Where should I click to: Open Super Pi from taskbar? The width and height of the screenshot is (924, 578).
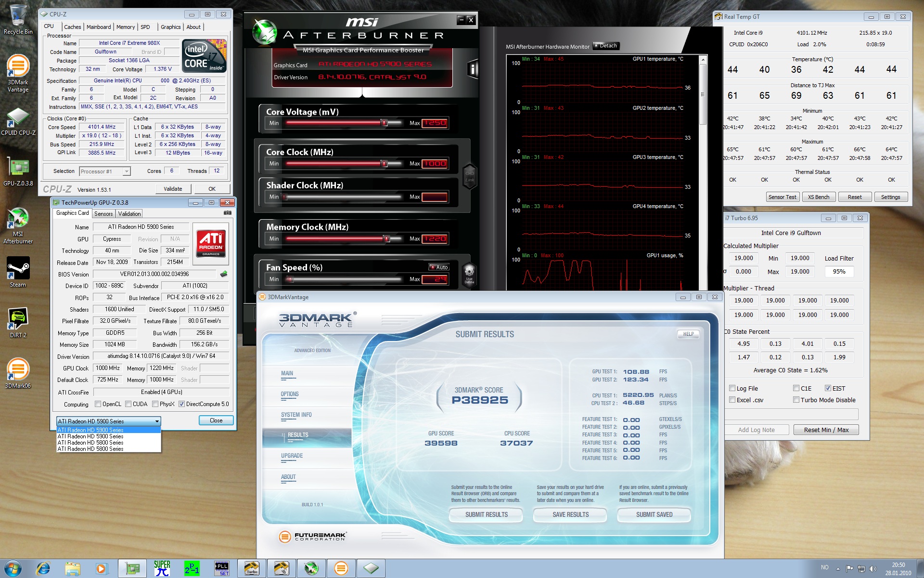(x=162, y=568)
